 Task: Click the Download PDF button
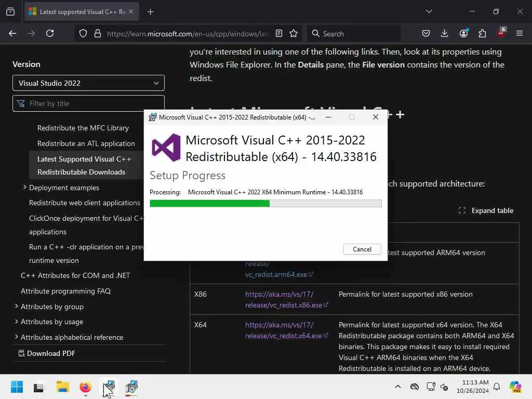[47, 353]
